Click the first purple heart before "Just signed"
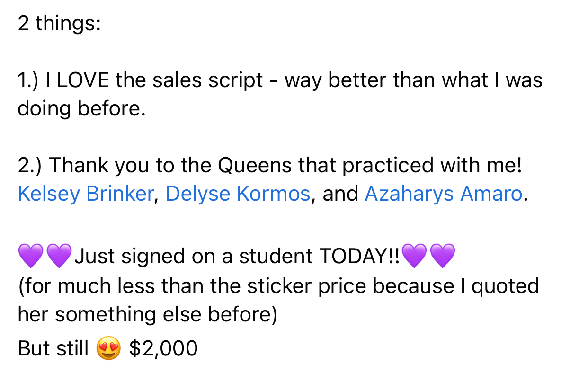Screen dimensions: 588x382 pos(31,256)
